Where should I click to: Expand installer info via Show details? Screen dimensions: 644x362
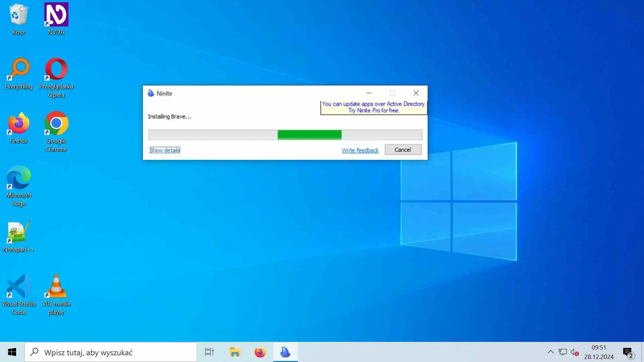coord(165,150)
